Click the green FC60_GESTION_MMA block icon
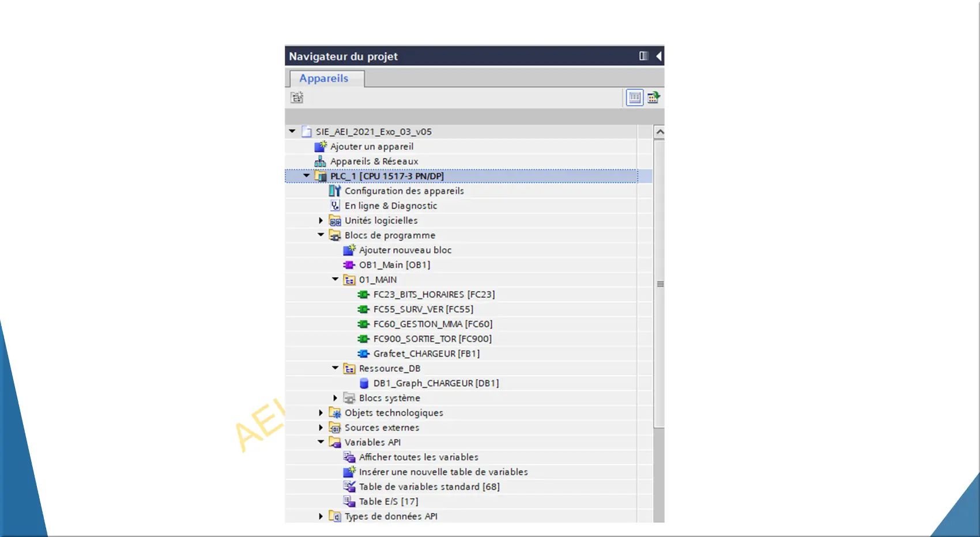The image size is (980, 537). (x=364, y=324)
